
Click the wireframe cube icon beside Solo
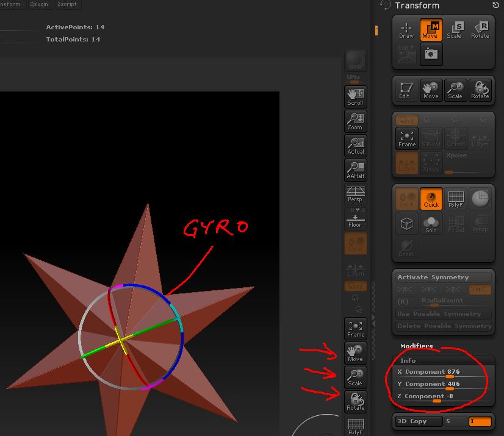point(406,224)
